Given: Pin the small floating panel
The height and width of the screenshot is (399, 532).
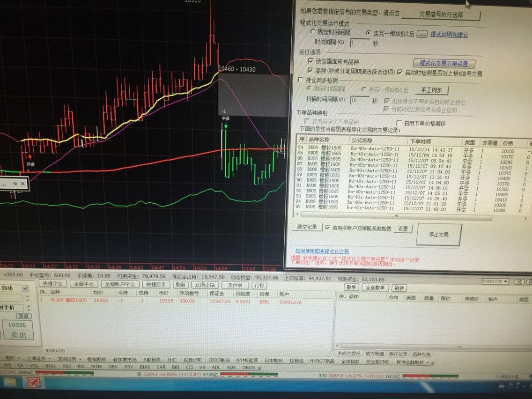Looking at the screenshot, I should (x=15, y=184).
